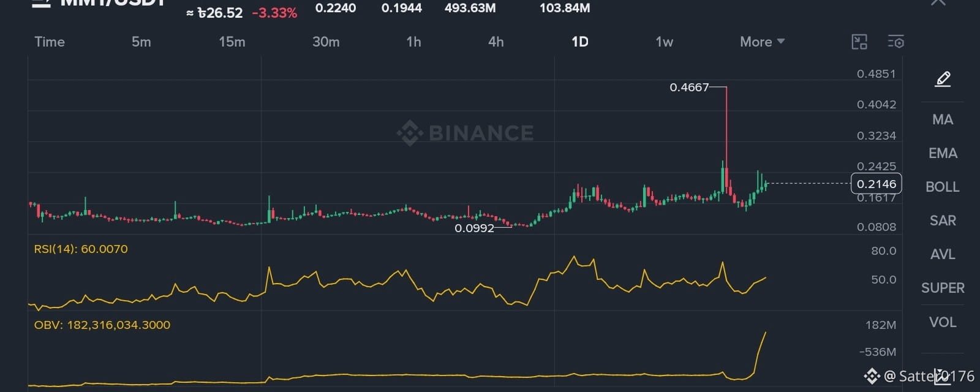Select the 1w interval
The width and height of the screenshot is (980, 392).
(x=665, y=42)
